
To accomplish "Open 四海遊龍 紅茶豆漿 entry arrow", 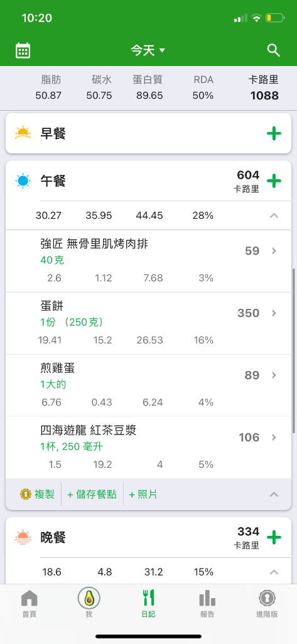I will (x=274, y=437).
